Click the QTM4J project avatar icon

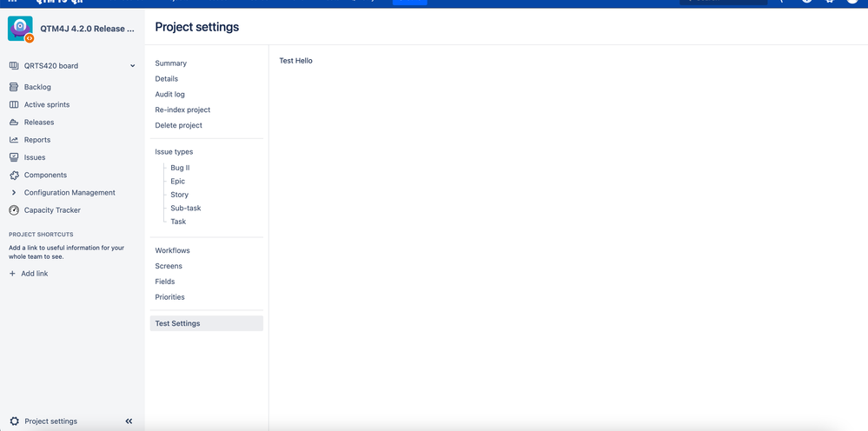21,29
